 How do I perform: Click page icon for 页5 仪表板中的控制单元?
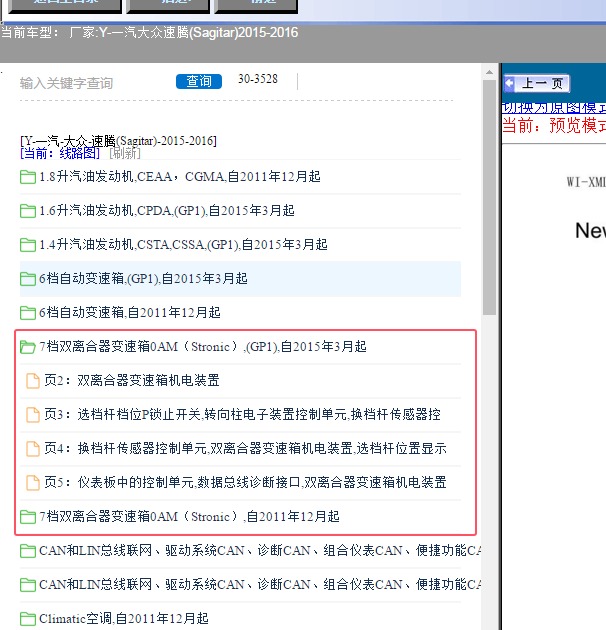point(33,483)
